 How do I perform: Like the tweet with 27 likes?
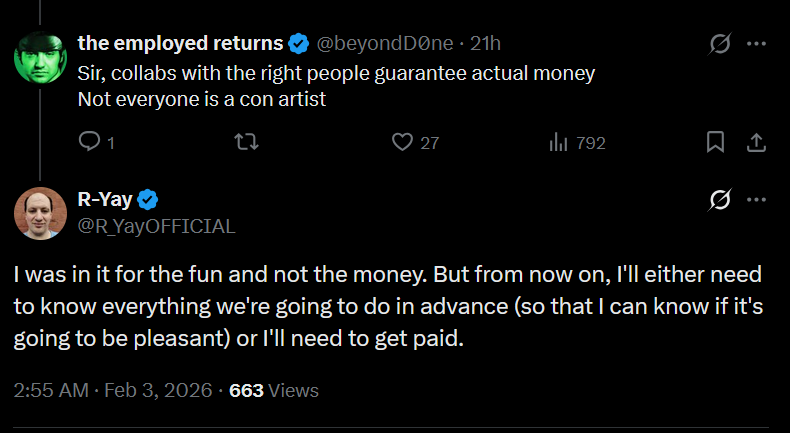tap(403, 143)
